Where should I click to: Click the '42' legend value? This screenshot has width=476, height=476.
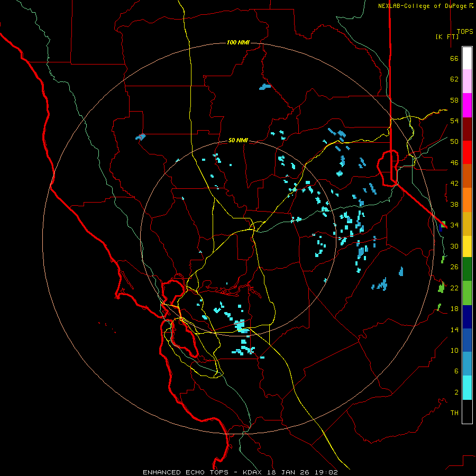tap(454, 184)
